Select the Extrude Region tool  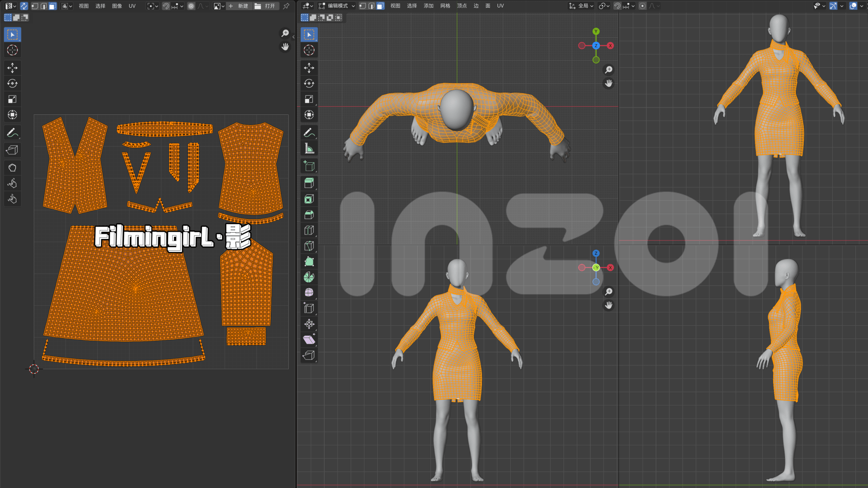[x=309, y=183]
